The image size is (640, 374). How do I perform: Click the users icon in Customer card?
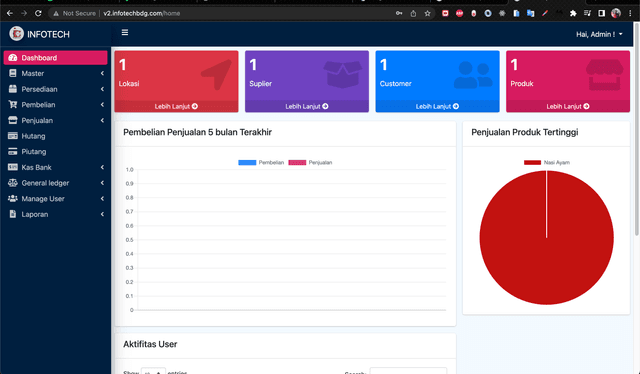(x=473, y=75)
